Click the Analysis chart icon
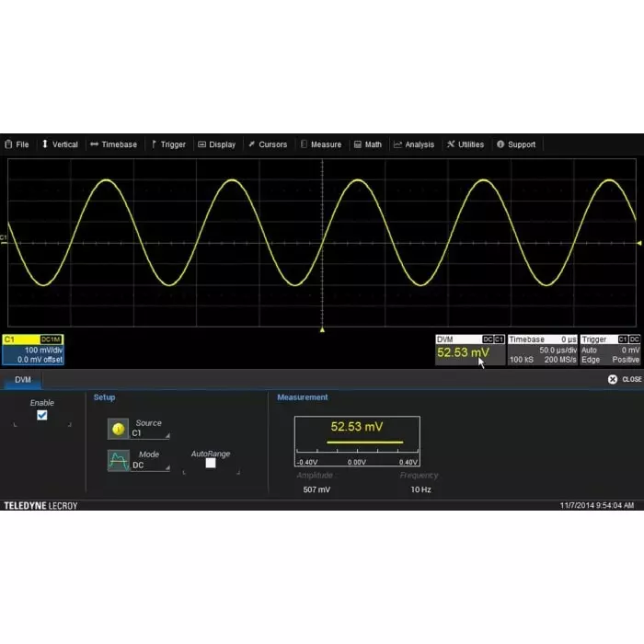The width and height of the screenshot is (644, 644). pyautogui.click(x=397, y=144)
